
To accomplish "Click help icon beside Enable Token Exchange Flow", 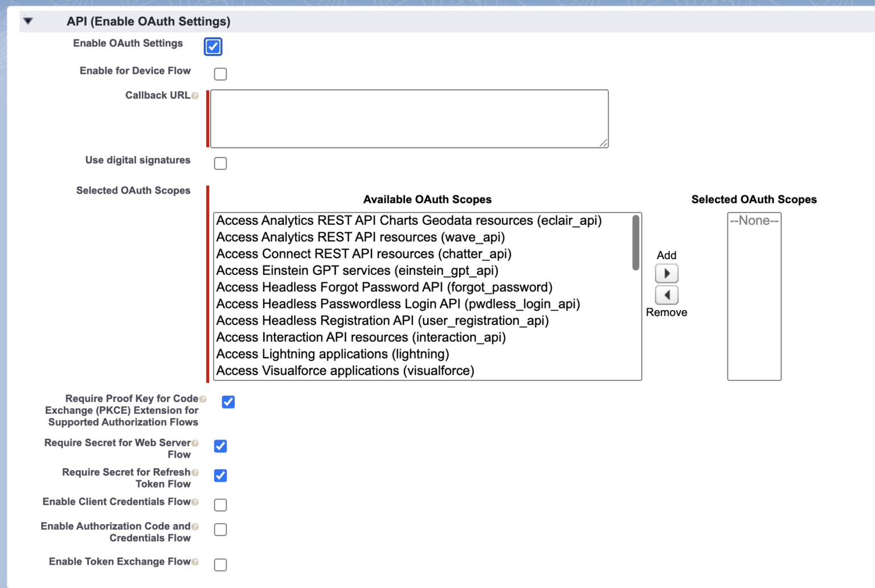I will (x=195, y=562).
